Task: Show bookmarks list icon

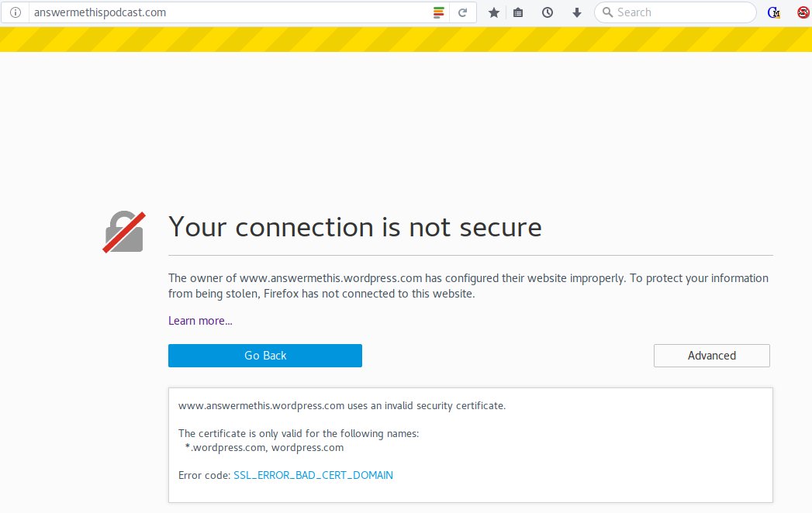Action: click(x=518, y=12)
